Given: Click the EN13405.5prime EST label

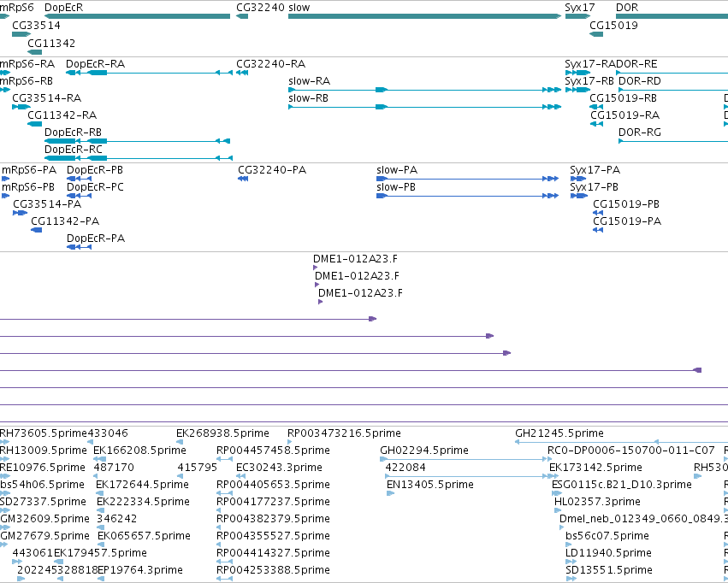Looking at the screenshot, I should tap(430, 485).
